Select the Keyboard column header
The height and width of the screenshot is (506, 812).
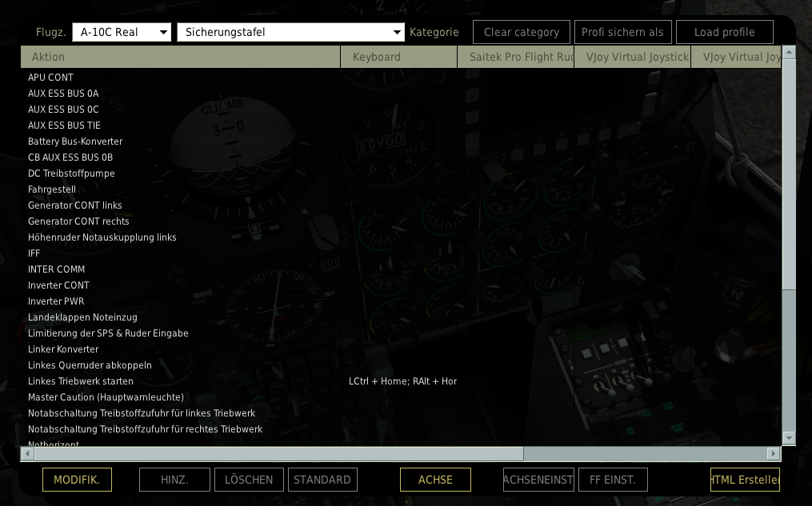(398, 57)
